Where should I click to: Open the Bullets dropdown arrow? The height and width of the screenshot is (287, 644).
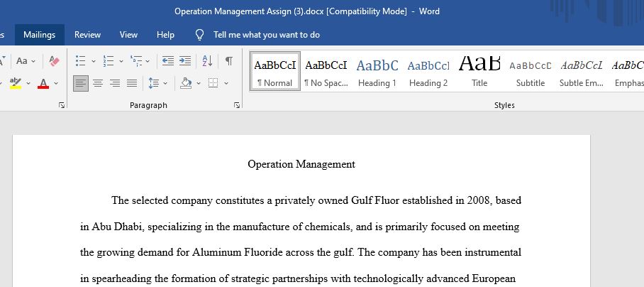point(93,61)
